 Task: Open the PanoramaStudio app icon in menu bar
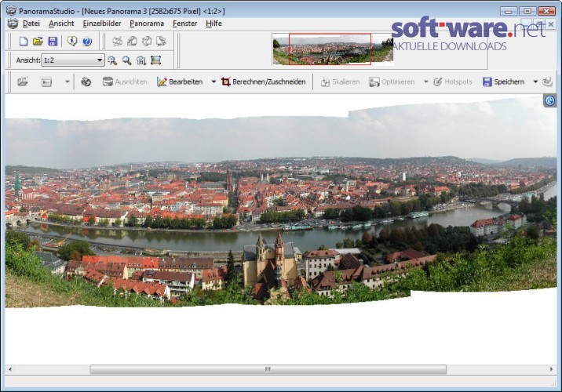tap(13, 24)
